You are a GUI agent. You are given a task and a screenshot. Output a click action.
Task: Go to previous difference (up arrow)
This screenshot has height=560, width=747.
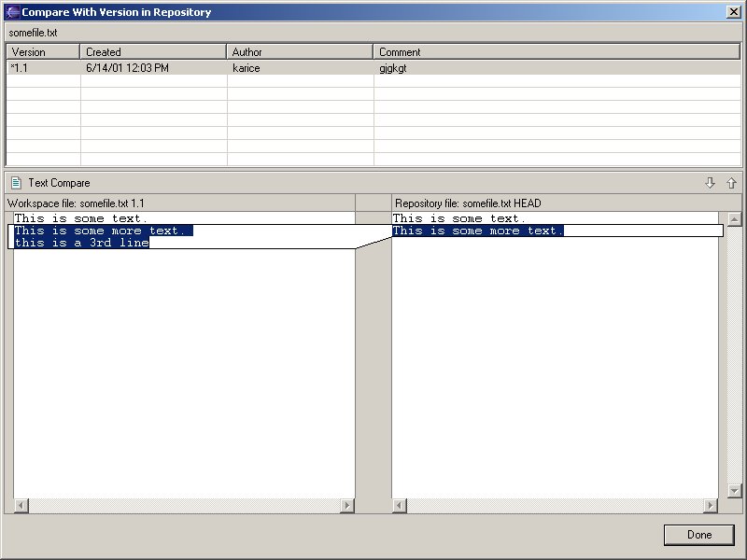731,183
